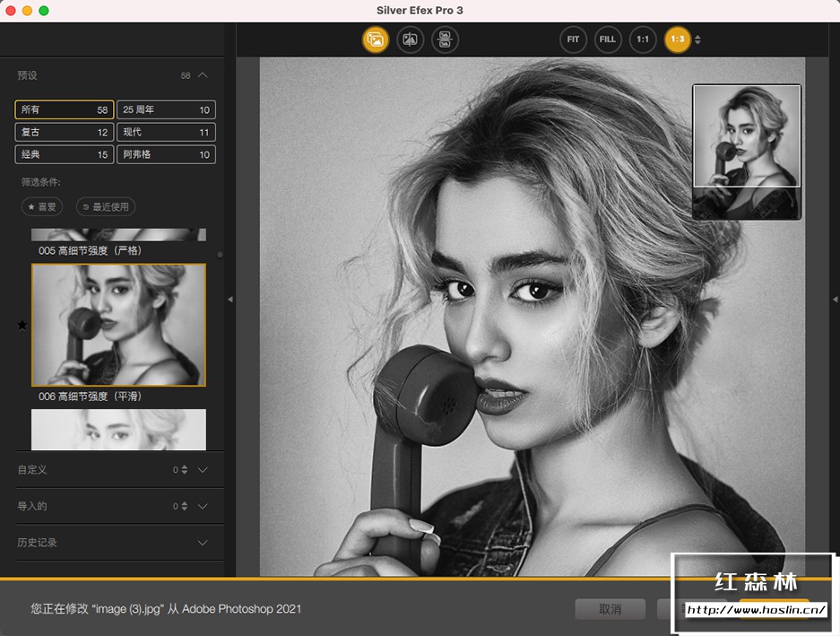Select the 1:3 zoom ratio button
This screenshot has height=636, width=840.
(x=677, y=39)
